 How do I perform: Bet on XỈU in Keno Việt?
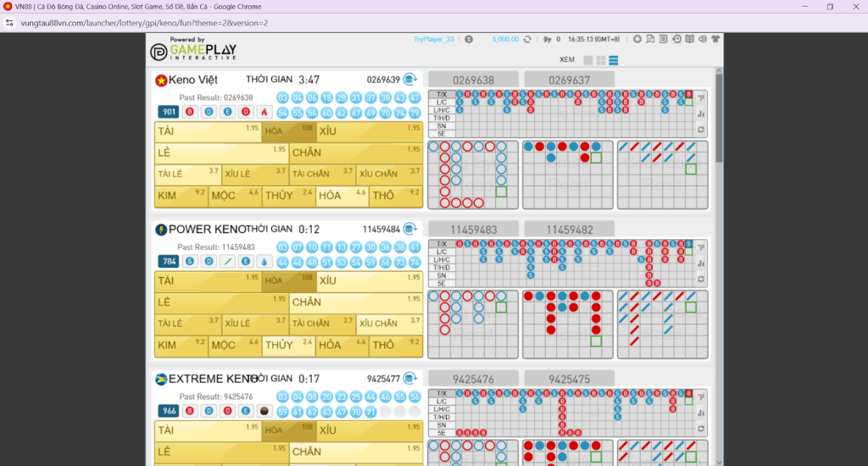(370, 131)
